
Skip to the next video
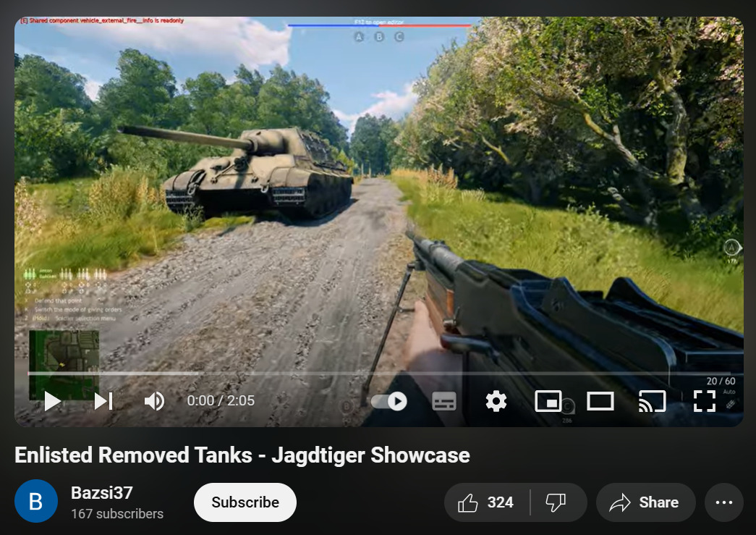[x=103, y=400]
